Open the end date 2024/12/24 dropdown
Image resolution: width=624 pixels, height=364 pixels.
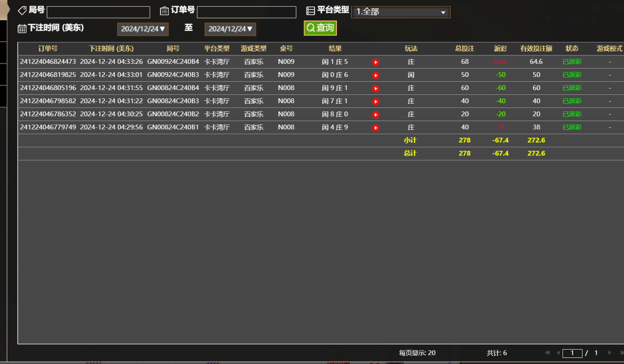click(230, 28)
